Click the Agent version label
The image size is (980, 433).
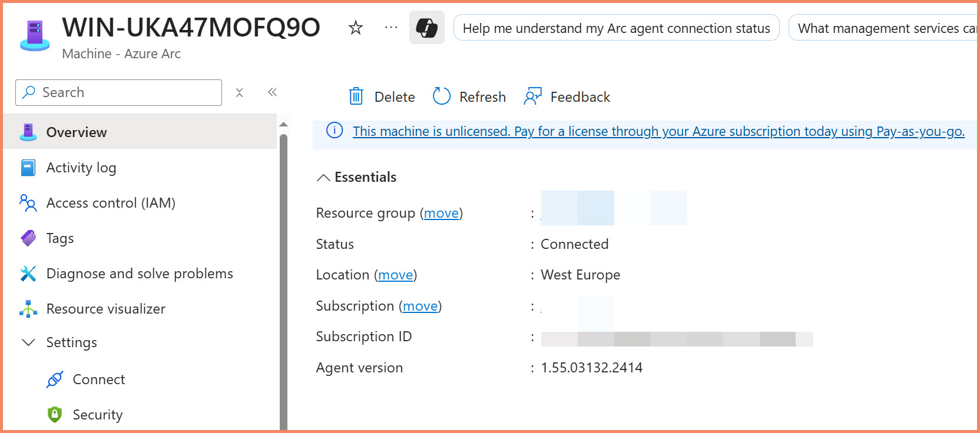[x=359, y=368]
